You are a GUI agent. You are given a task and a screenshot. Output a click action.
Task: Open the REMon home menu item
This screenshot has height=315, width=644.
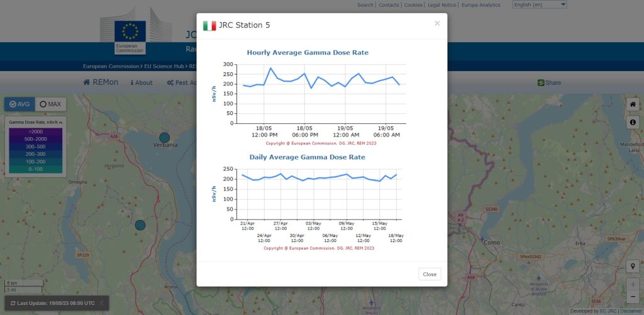101,82
